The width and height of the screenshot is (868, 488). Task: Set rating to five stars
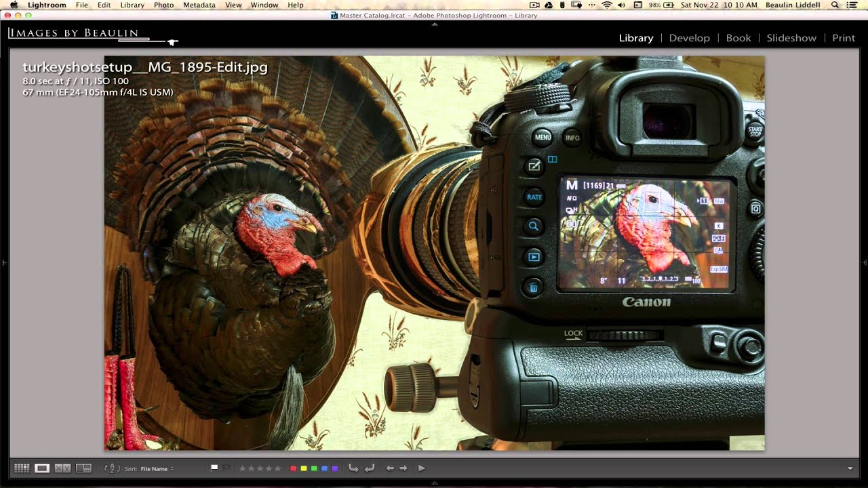click(277, 468)
